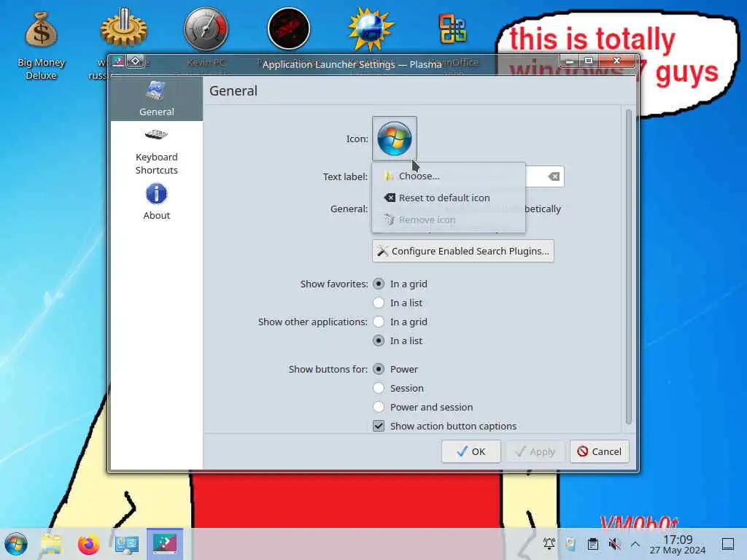Toggle the diamond pin button in title bar
This screenshot has height=560, width=747.
[135, 61]
